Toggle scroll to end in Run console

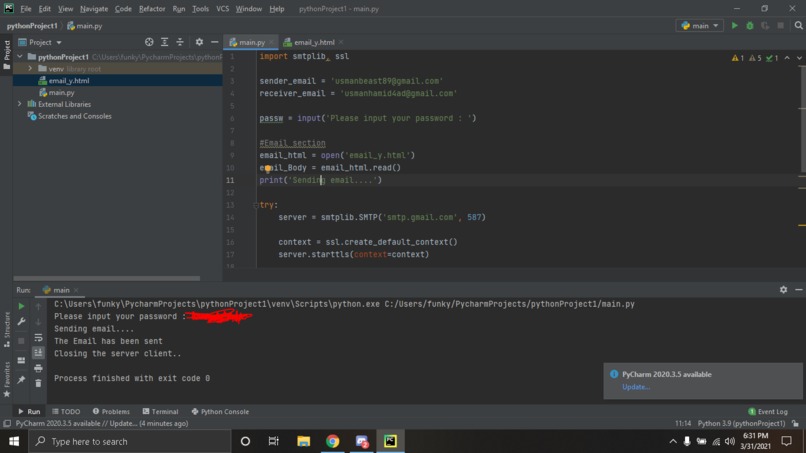38,353
